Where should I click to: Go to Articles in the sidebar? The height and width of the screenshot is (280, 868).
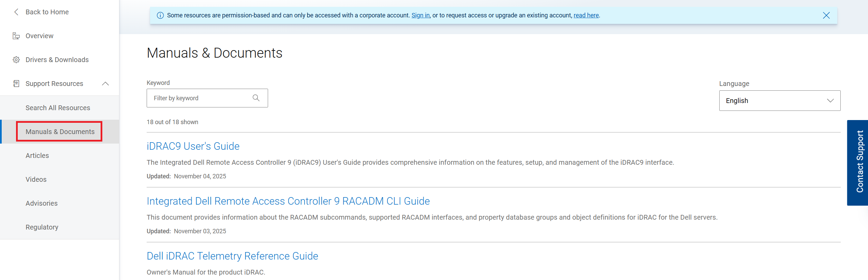[x=37, y=156]
